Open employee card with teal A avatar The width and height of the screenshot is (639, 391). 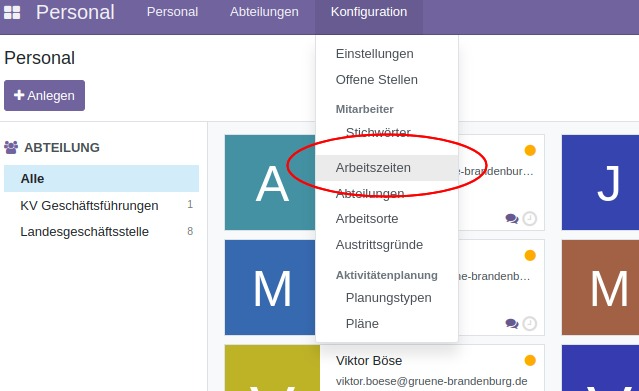pyautogui.click(x=270, y=183)
